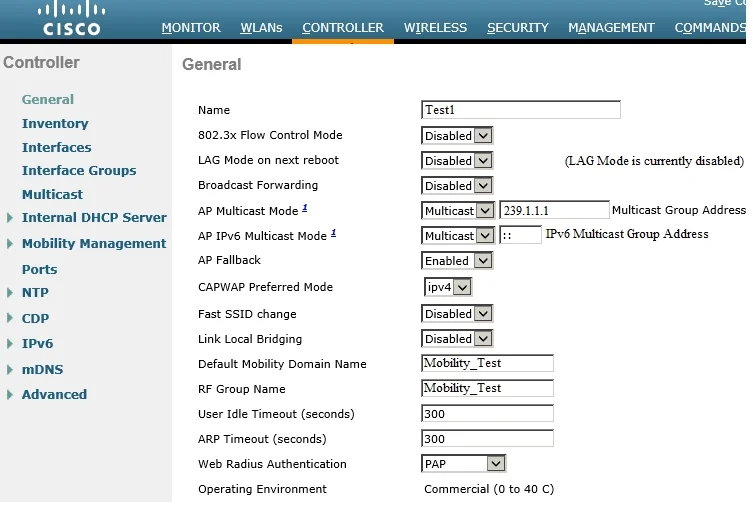Click the Cisco logo
This screenshot has height=505, width=753.
pos(72,19)
